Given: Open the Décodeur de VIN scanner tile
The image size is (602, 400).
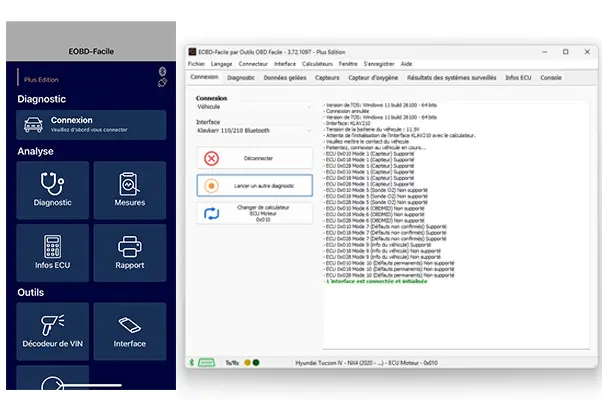Looking at the screenshot, I should pyautogui.click(x=53, y=331).
